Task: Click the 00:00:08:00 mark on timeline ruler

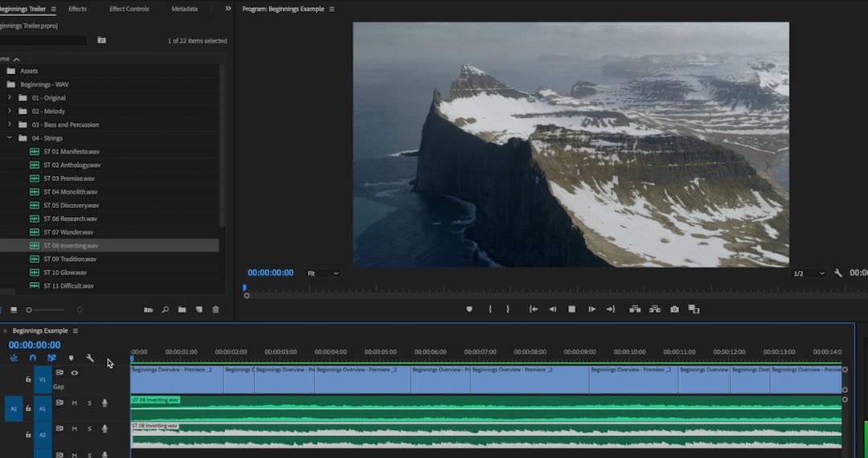Action: (x=530, y=352)
